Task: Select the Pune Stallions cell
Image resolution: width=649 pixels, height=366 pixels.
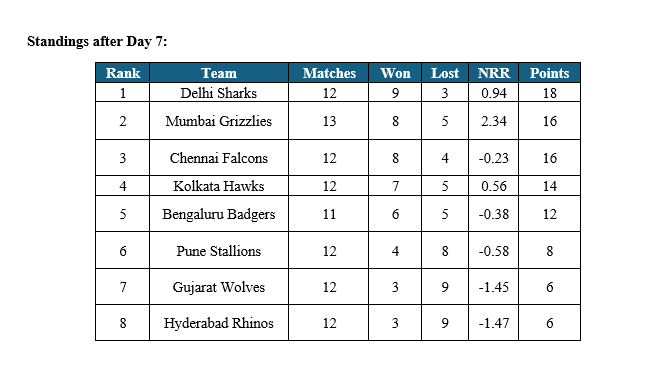Action: (x=219, y=251)
